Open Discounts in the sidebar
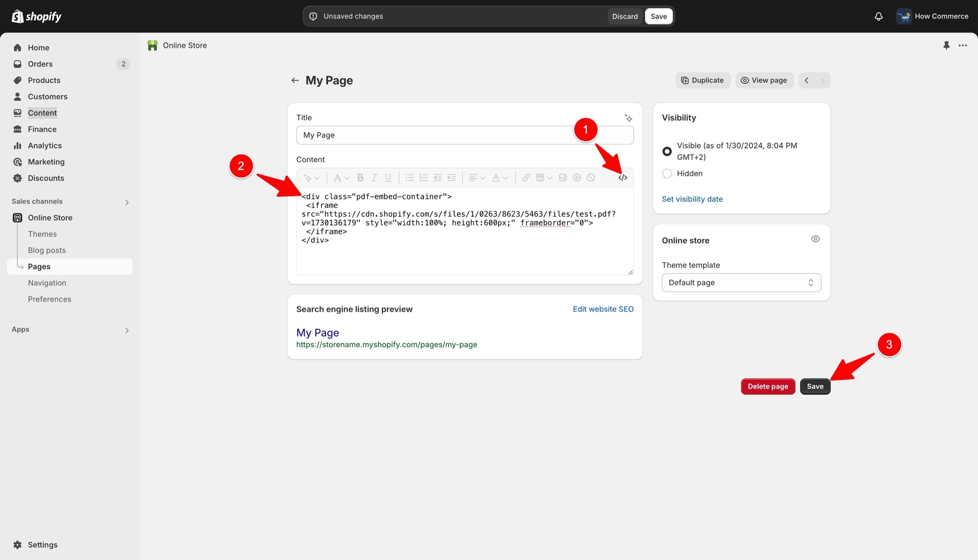 click(x=70, y=178)
